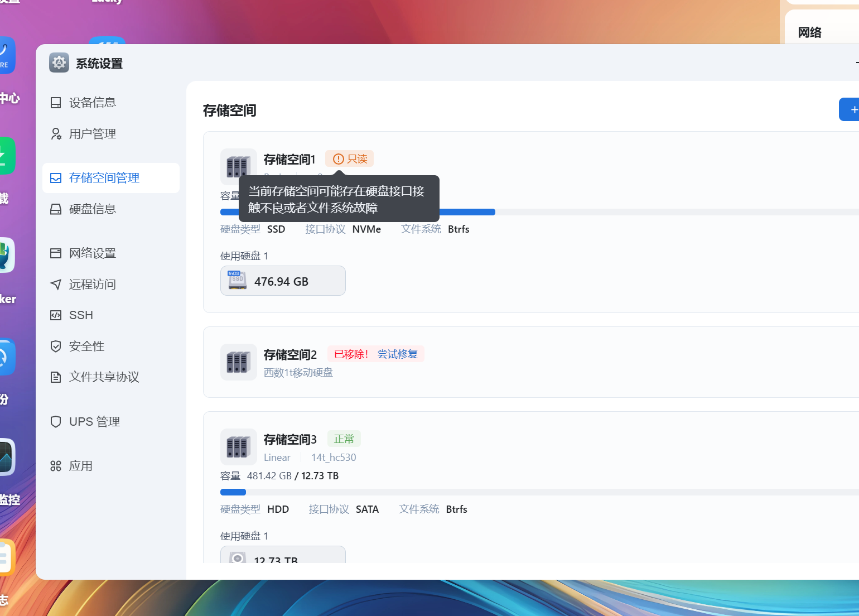Image resolution: width=859 pixels, height=616 pixels.
Task: Open 网络设置 page
Action: [111, 253]
